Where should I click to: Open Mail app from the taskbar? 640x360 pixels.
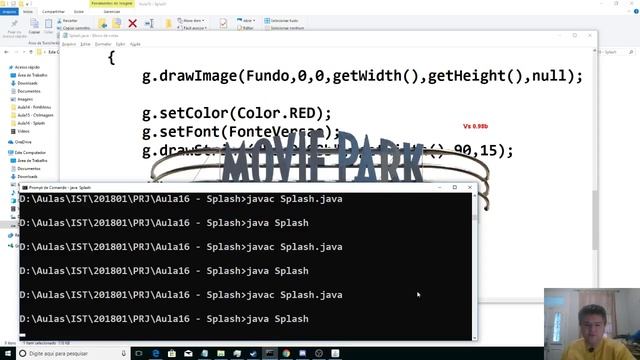coord(188,353)
